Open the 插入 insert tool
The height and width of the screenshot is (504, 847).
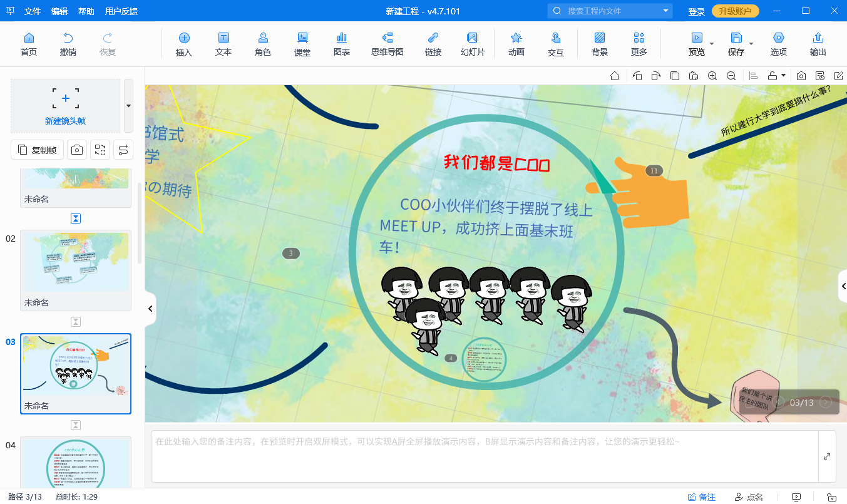click(x=184, y=44)
